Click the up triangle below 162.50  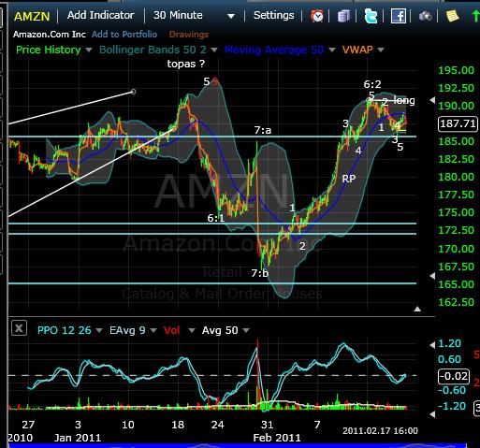coord(417,309)
